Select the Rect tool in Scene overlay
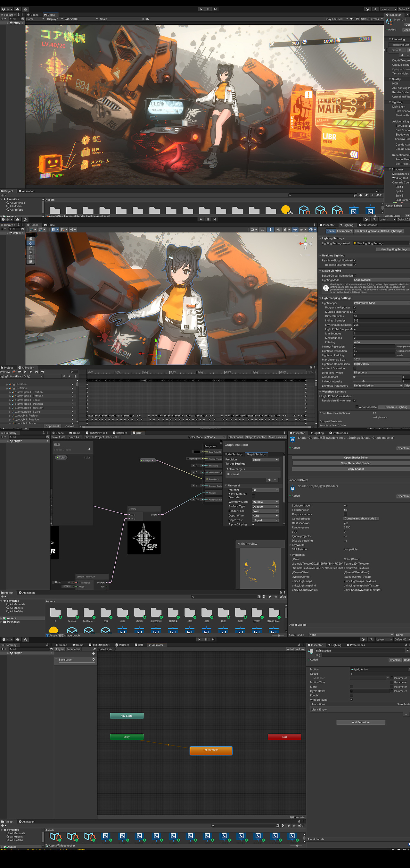The width and height of the screenshot is (410, 868). click(31, 257)
